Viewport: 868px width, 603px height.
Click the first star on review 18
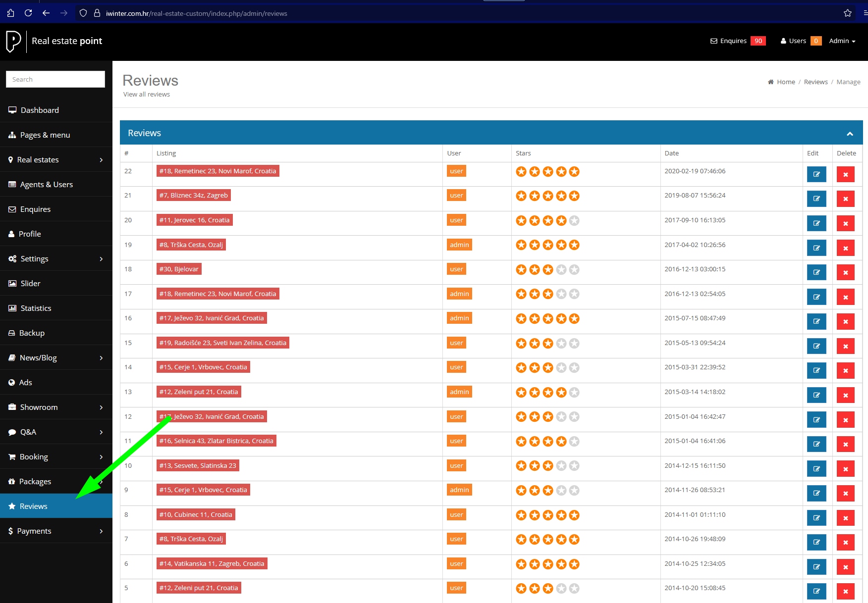[521, 270]
